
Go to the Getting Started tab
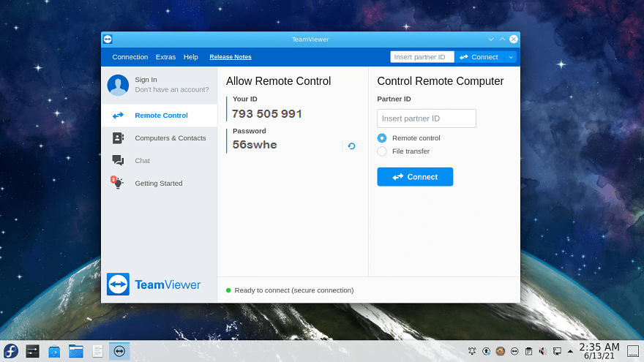click(x=160, y=183)
